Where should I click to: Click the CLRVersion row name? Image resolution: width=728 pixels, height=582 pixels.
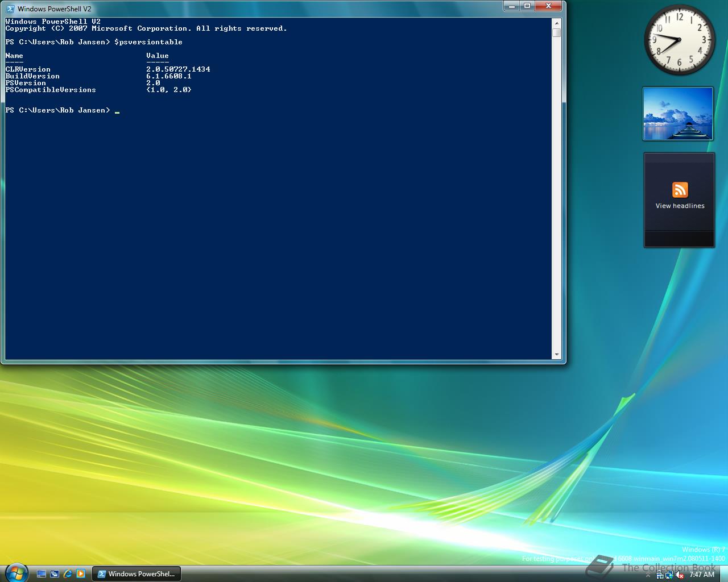[28, 69]
